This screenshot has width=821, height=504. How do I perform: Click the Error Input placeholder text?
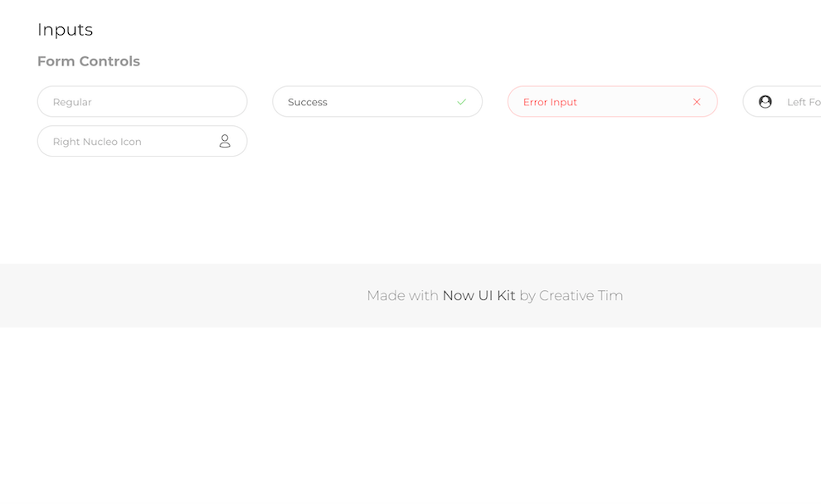pyautogui.click(x=550, y=101)
